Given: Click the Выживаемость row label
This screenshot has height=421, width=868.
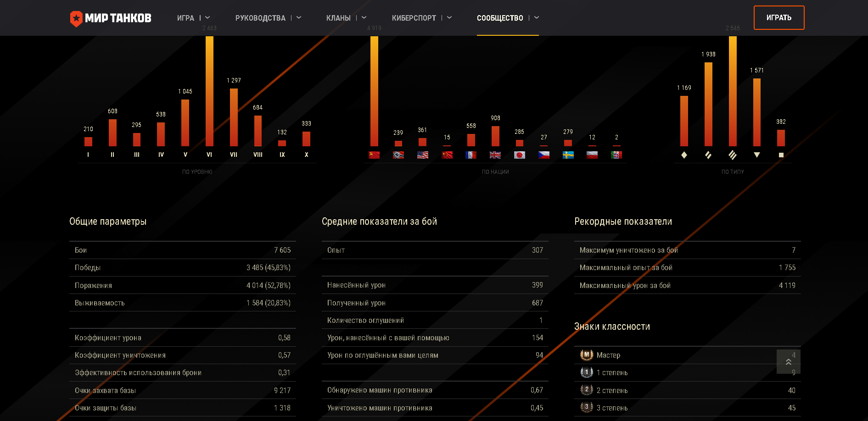Looking at the screenshot, I should (x=100, y=303).
